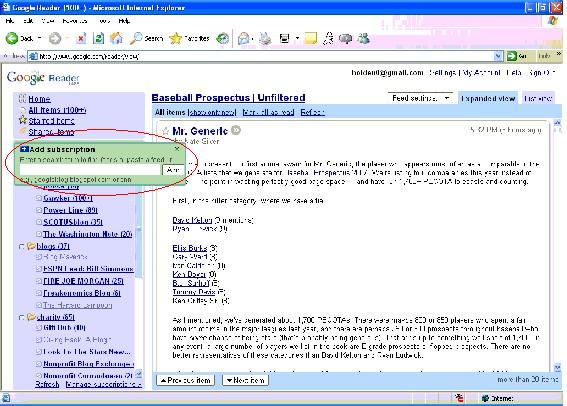The image size is (567, 406).
Task: Click the Previous item button
Action: pos(186,380)
